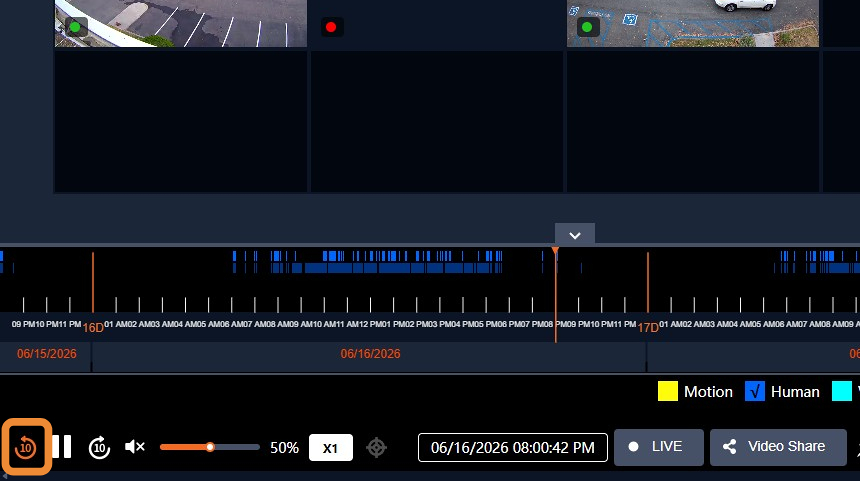This screenshot has height=481, width=860.
Task: Toggle the Human event checkbox
Action: 755,392
